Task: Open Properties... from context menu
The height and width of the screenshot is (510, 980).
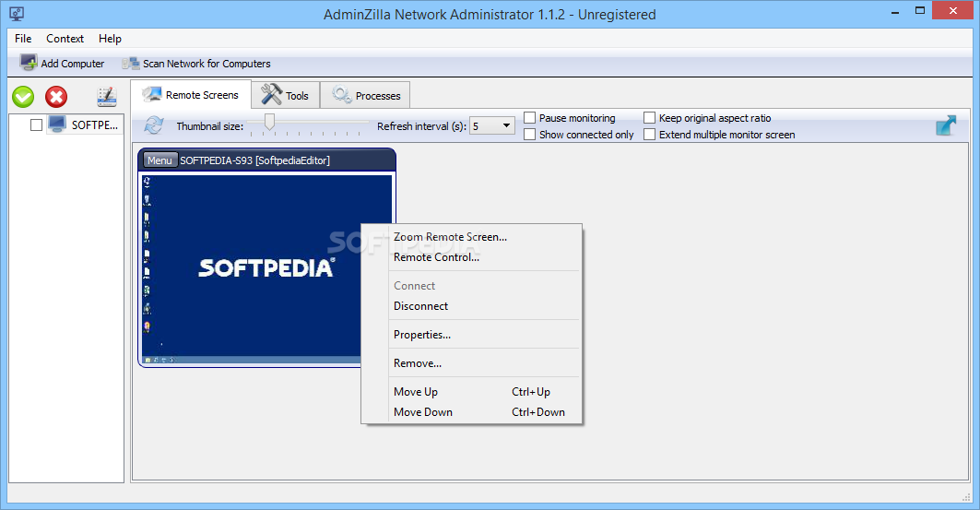Action: point(473,335)
